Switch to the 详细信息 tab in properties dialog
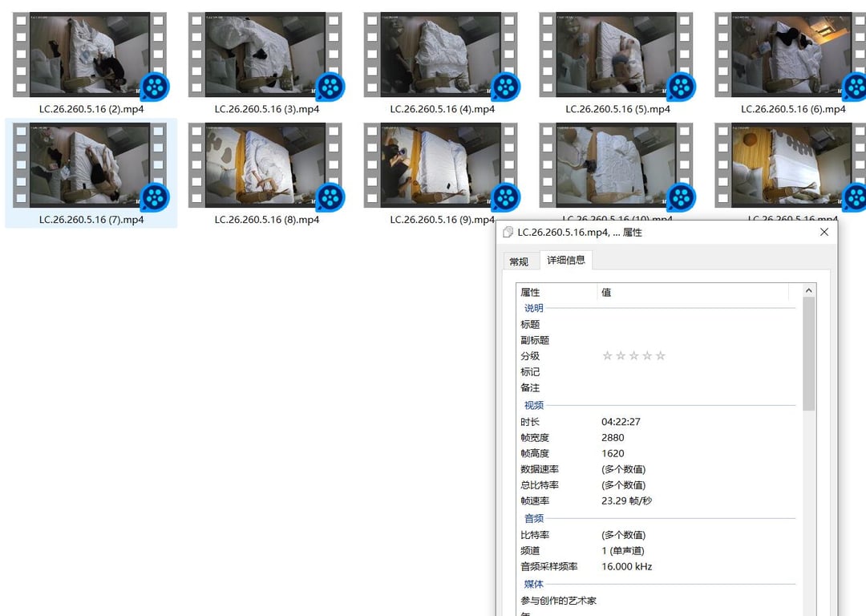The height and width of the screenshot is (616, 866). pyautogui.click(x=565, y=260)
